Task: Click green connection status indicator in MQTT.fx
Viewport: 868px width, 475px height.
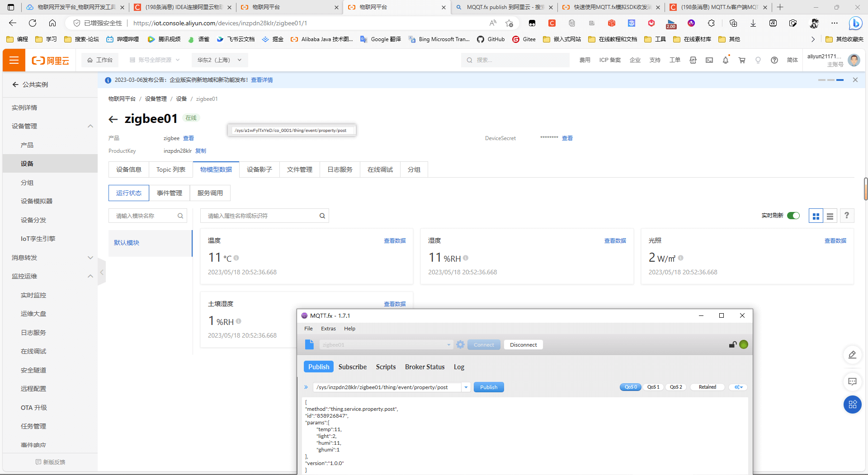Action: (744, 345)
